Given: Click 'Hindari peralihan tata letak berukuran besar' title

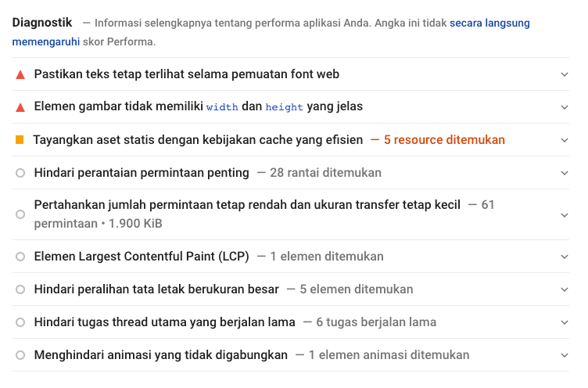Looking at the screenshot, I should (x=156, y=289).
